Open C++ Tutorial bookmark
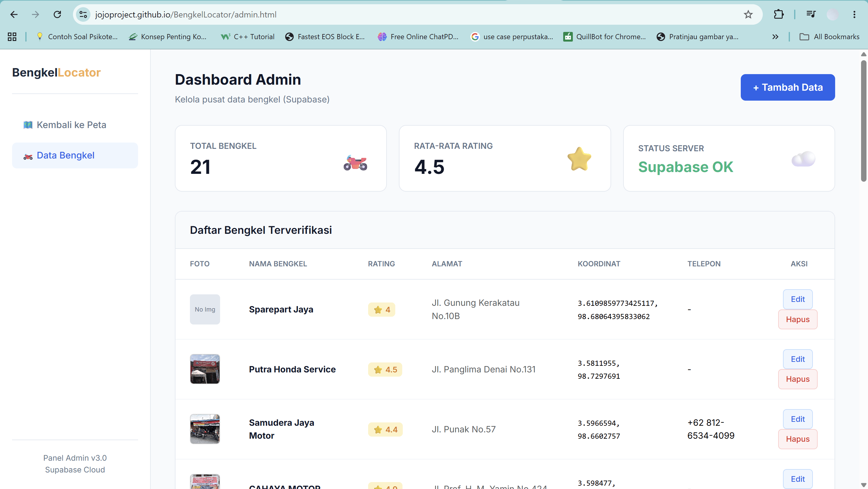This screenshot has height=489, width=868. pyautogui.click(x=248, y=37)
